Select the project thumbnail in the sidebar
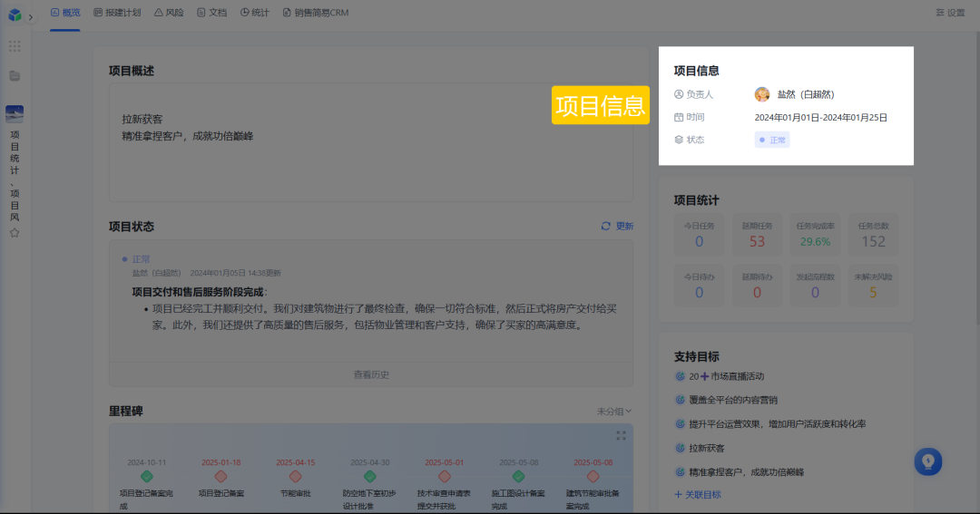Viewport: 980px width, 514px height. tap(15, 114)
